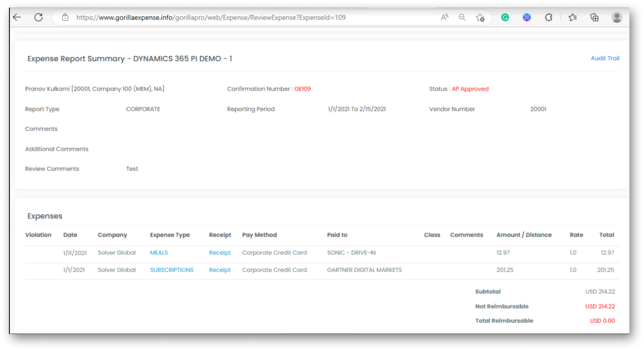Click the zoom out magnifier icon

coord(462,17)
